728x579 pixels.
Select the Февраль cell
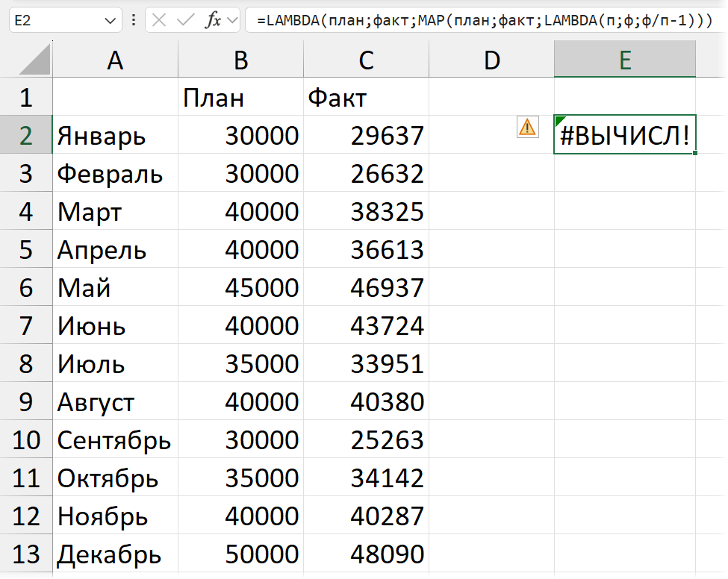(x=115, y=172)
